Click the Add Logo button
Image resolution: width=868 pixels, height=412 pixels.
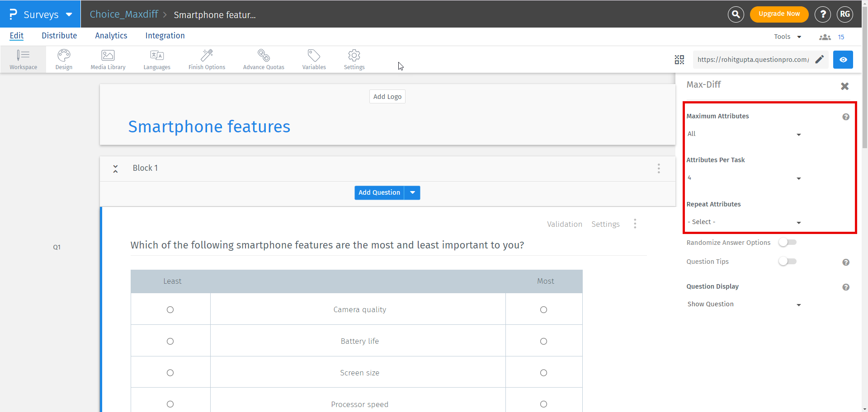pyautogui.click(x=387, y=97)
